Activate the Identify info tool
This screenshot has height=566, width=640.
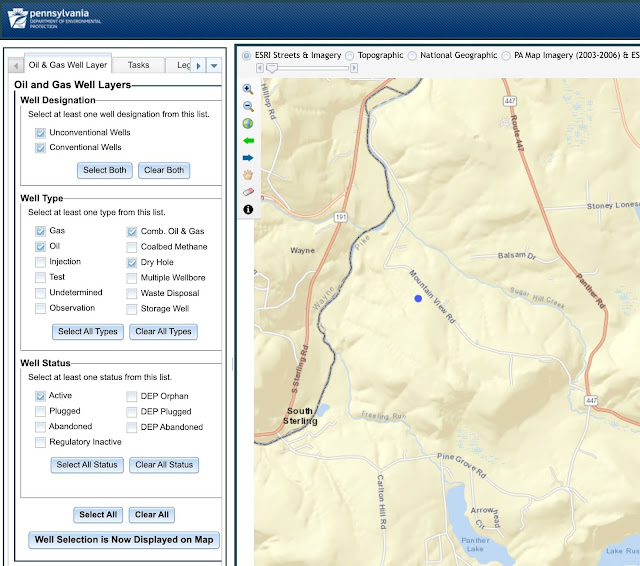[248, 209]
